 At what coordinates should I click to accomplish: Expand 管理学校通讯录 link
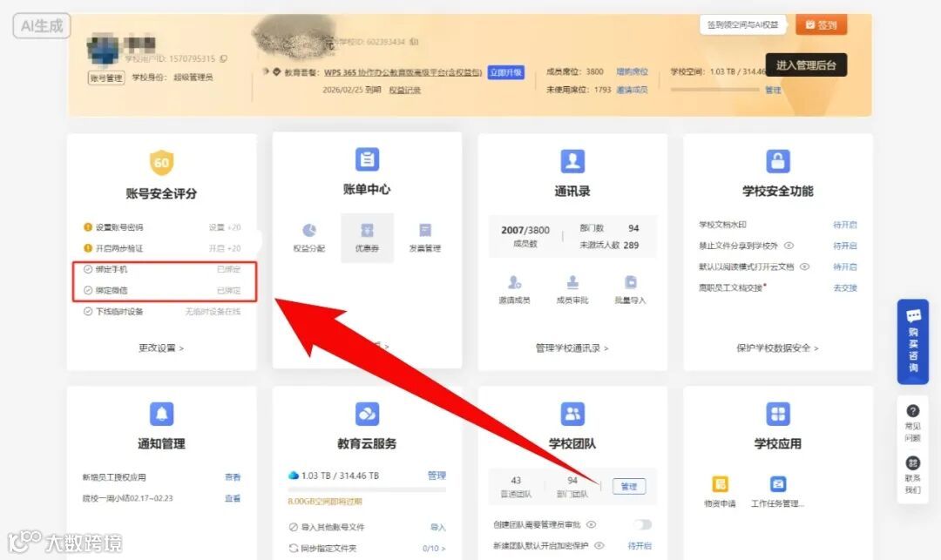572,347
